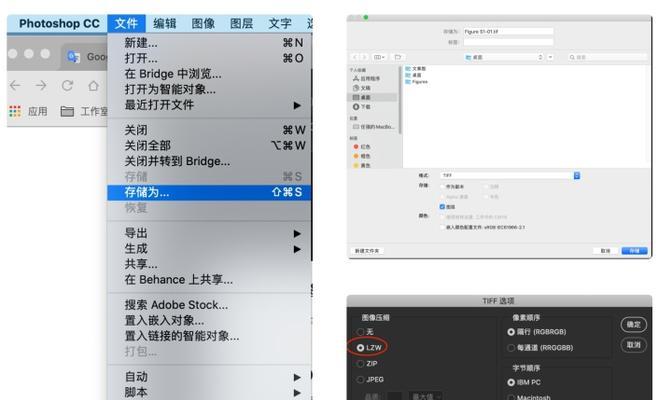Select the JPEG compression radio button
Screen dimensions: 672x400
point(360,379)
